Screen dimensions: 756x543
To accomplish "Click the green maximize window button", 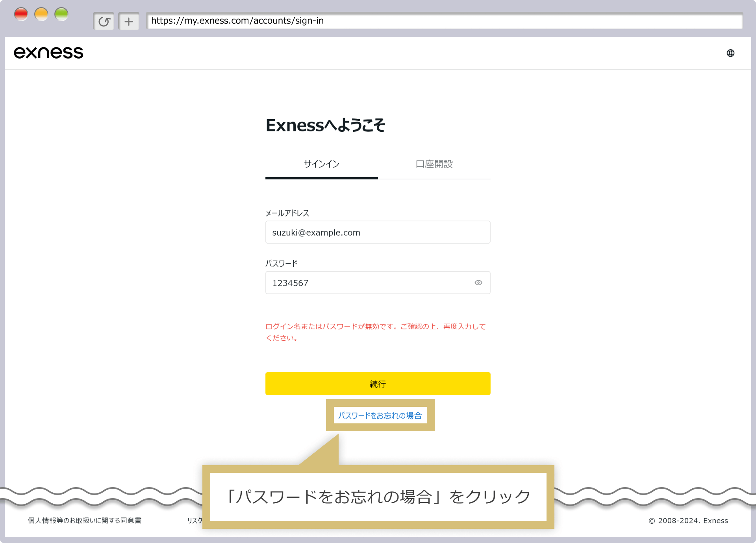I will (61, 15).
